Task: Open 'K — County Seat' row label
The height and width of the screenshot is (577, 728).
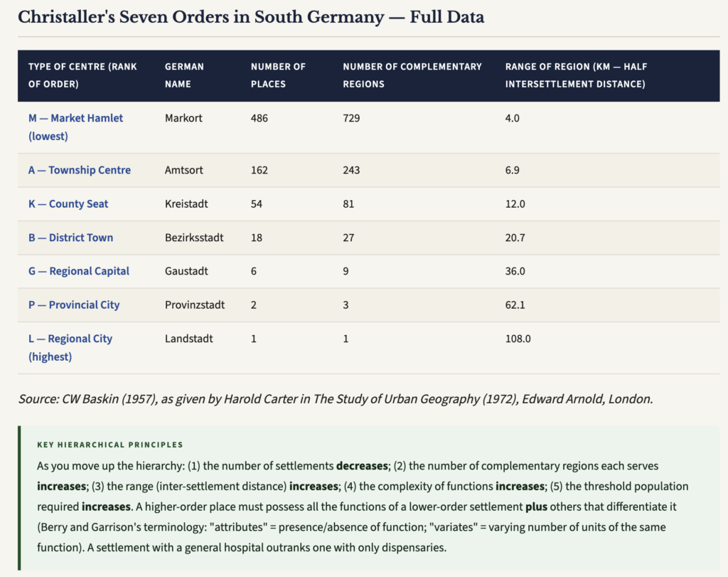Action: pos(68,204)
